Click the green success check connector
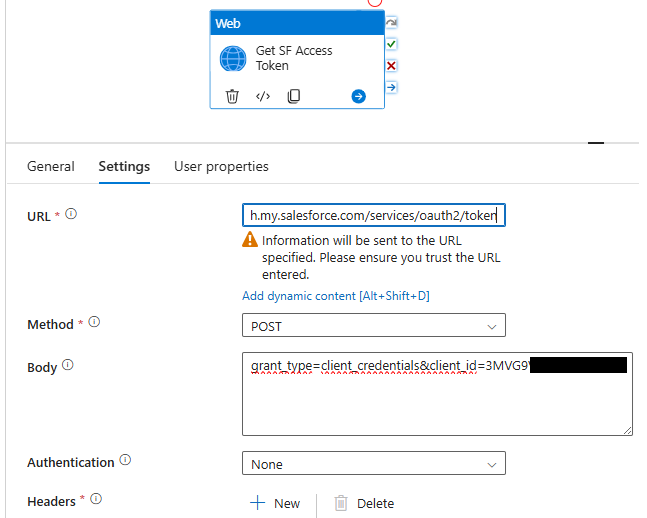The height and width of the screenshot is (518, 647). click(392, 44)
